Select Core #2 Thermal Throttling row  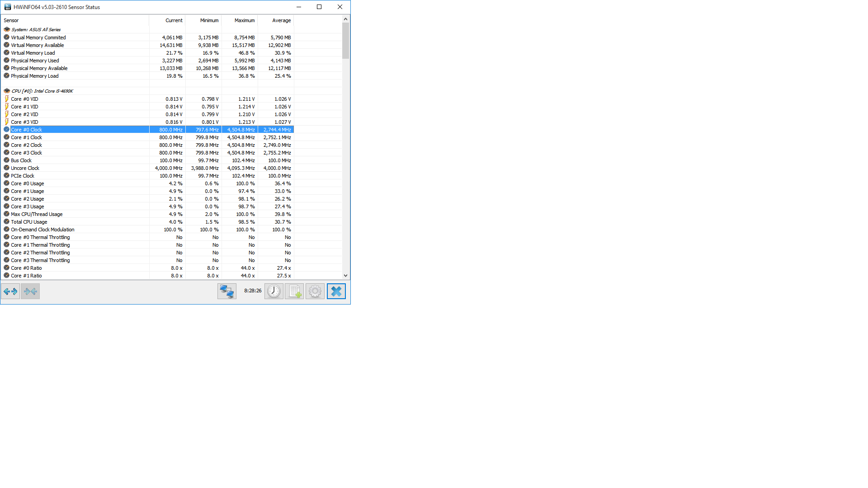[x=40, y=253]
